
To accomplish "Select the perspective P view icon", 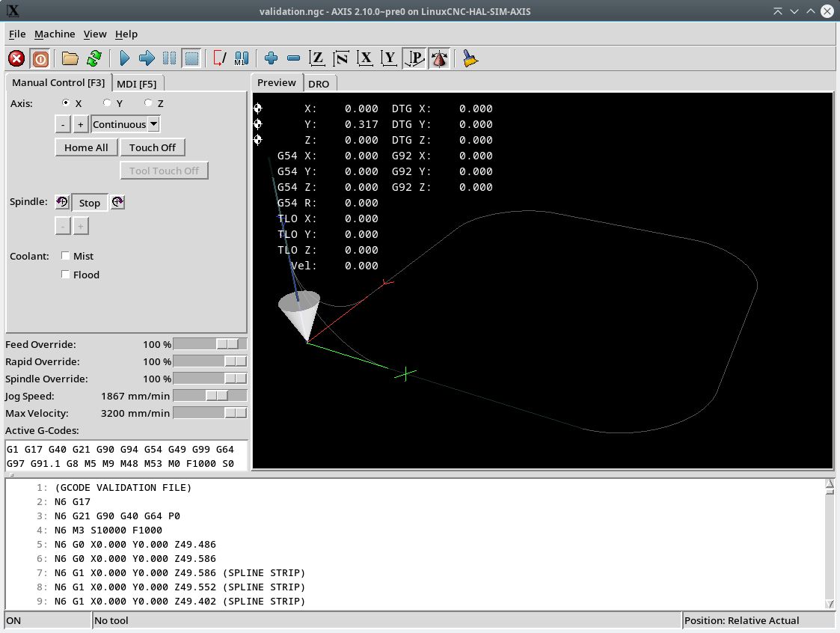I will click(414, 58).
